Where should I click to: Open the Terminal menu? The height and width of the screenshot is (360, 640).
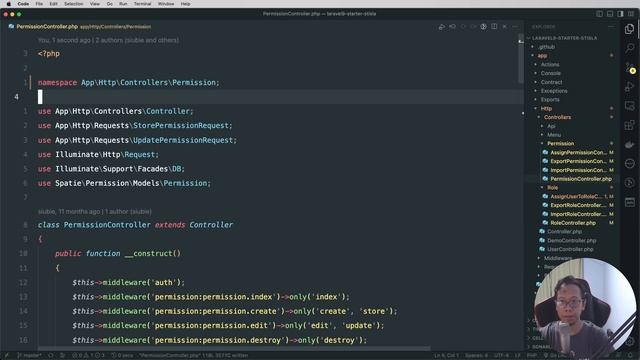click(142, 4)
